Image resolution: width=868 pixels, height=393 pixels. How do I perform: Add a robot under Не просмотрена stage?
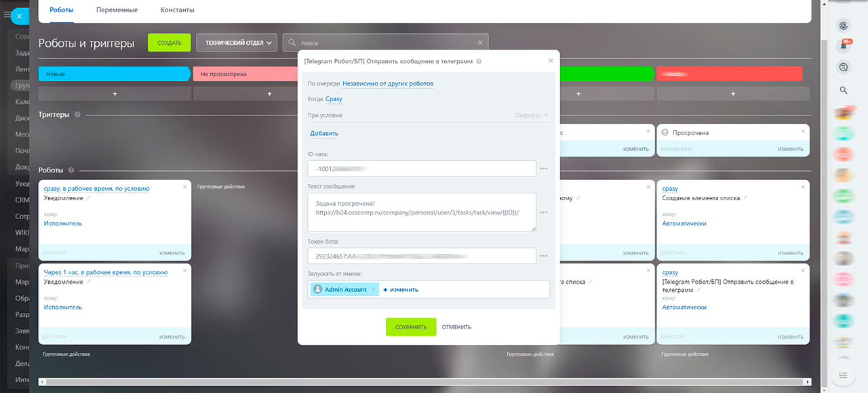pyautogui.click(x=269, y=94)
